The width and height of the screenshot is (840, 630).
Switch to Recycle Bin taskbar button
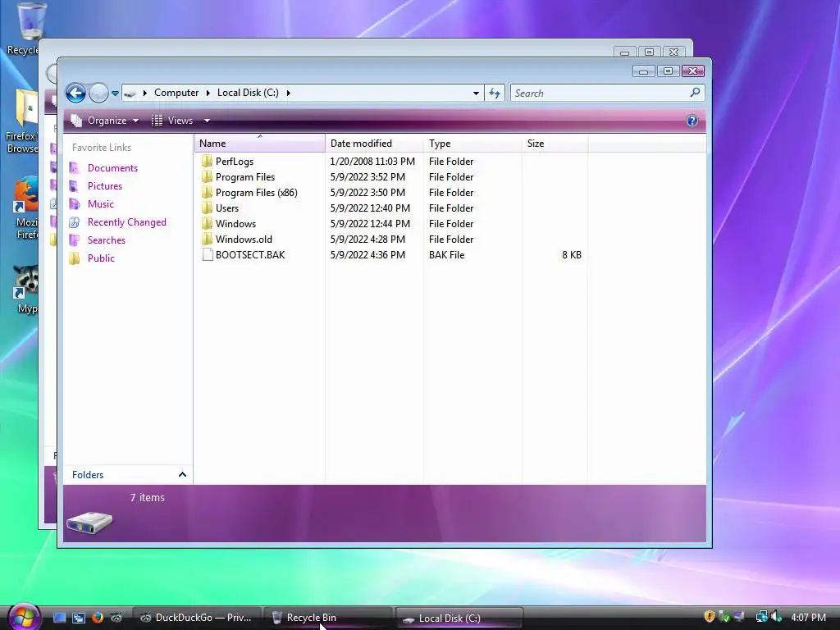tap(327, 618)
